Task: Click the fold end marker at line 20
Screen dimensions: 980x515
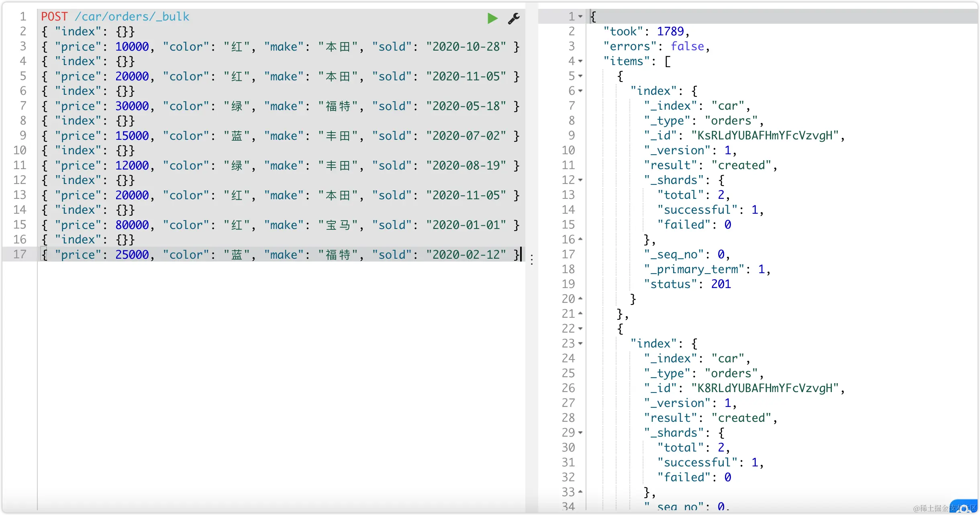Action: tap(580, 299)
